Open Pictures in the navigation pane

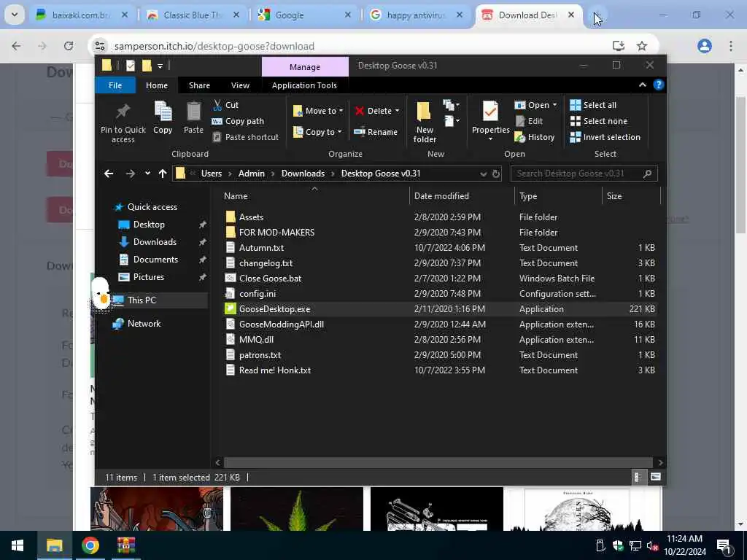148,277
